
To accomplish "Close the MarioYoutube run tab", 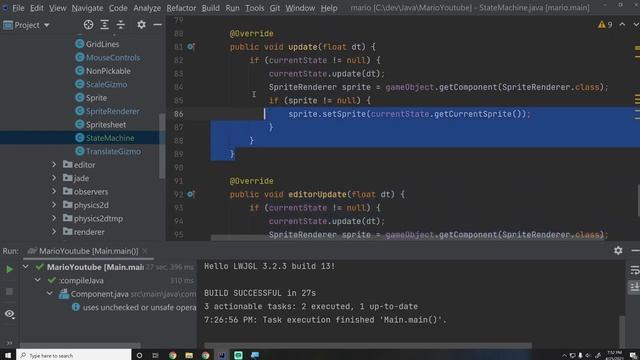I will (x=145, y=251).
